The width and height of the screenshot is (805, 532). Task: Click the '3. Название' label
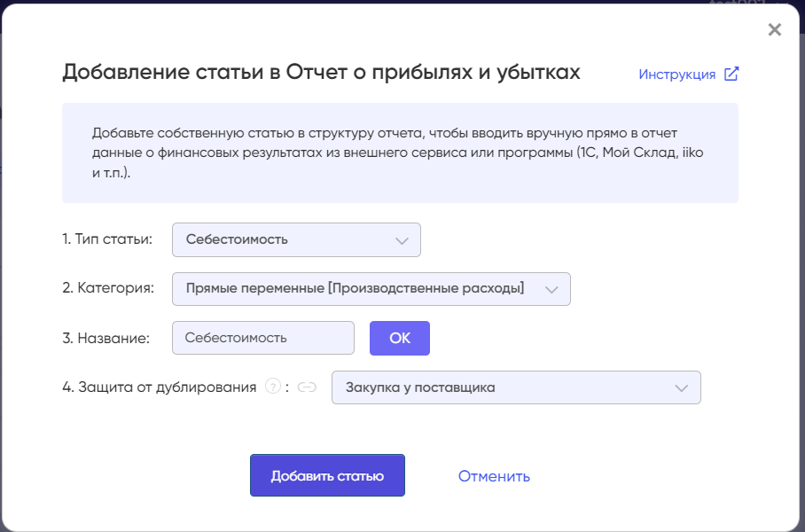point(106,338)
